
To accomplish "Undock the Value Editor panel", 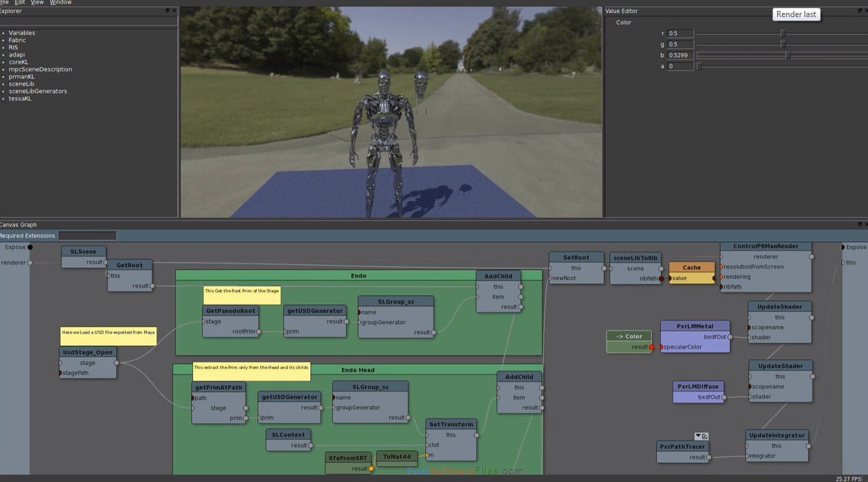I will point(858,11).
